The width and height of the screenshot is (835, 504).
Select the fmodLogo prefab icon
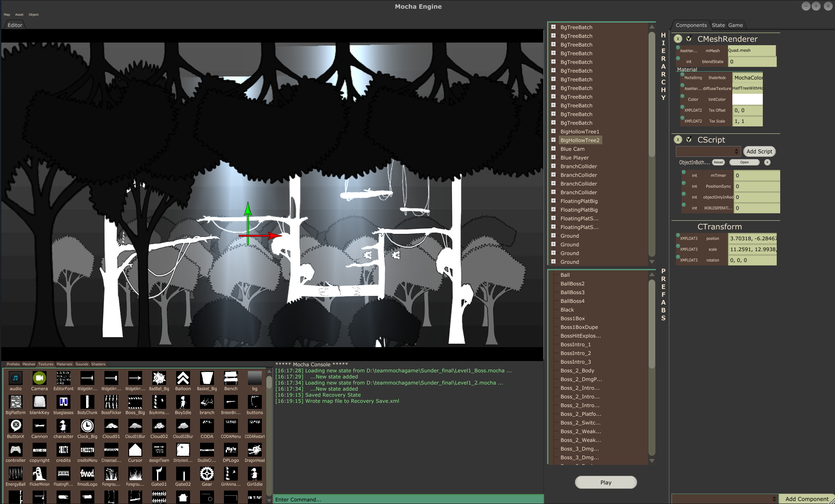pos(87,474)
